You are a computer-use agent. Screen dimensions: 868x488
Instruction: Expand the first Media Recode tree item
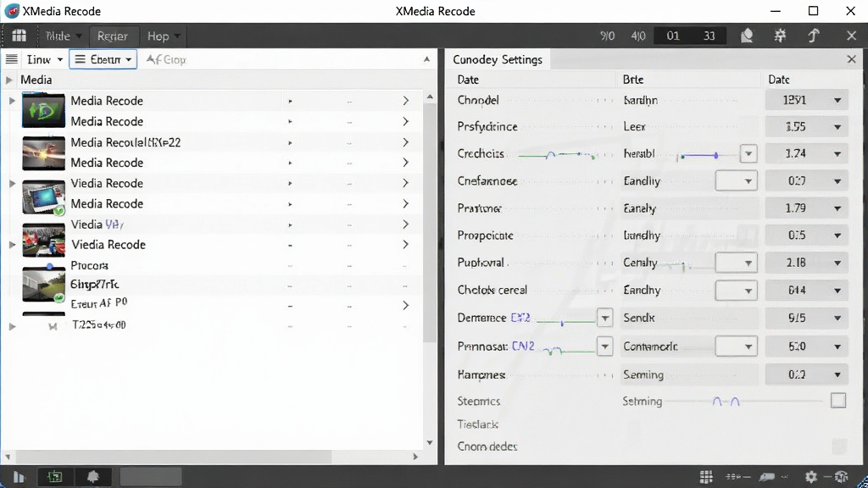coord(12,101)
